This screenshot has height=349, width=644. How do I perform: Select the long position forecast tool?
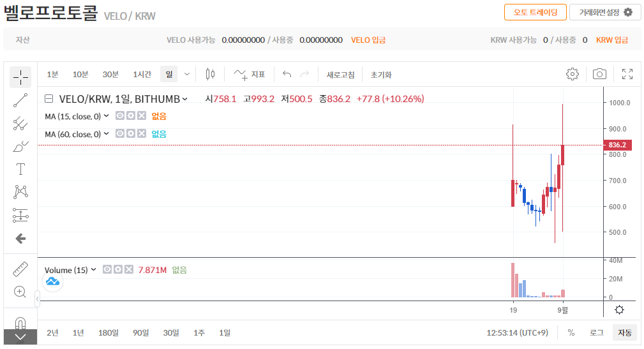(x=20, y=215)
